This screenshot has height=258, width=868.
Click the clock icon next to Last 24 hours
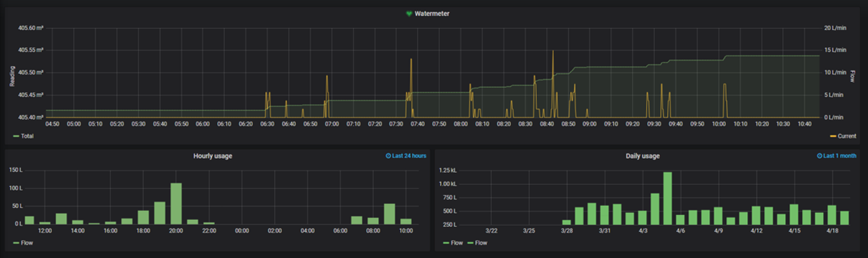[x=388, y=156]
